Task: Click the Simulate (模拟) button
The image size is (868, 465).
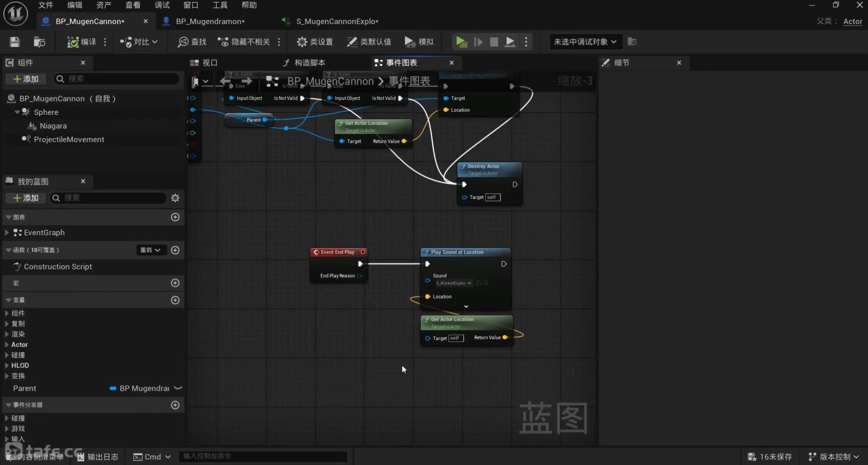Action: tap(419, 42)
